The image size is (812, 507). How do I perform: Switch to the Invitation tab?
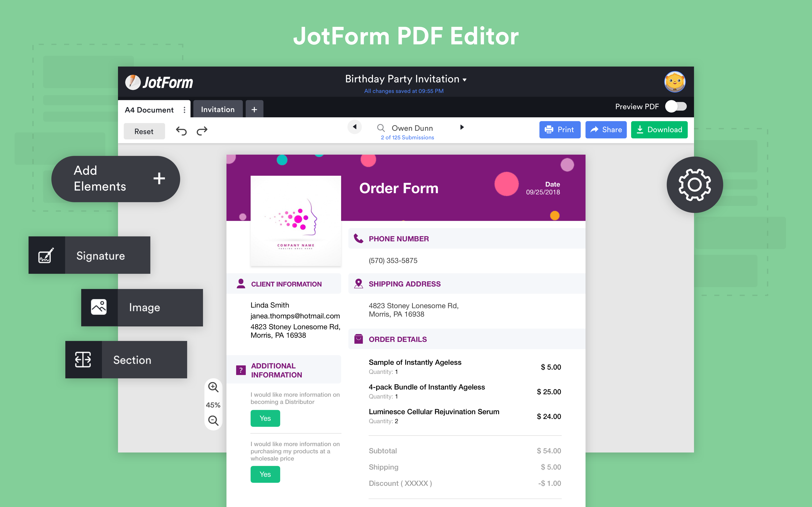click(218, 109)
